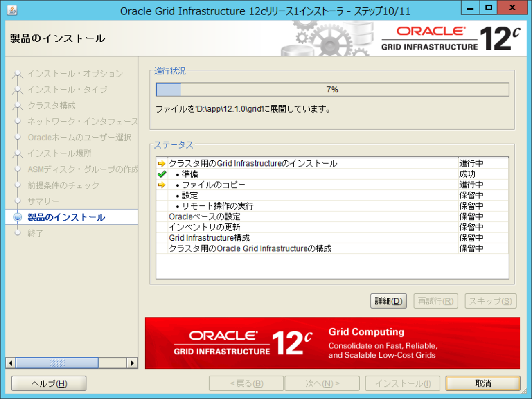Minimize the installer window

[470, 8]
